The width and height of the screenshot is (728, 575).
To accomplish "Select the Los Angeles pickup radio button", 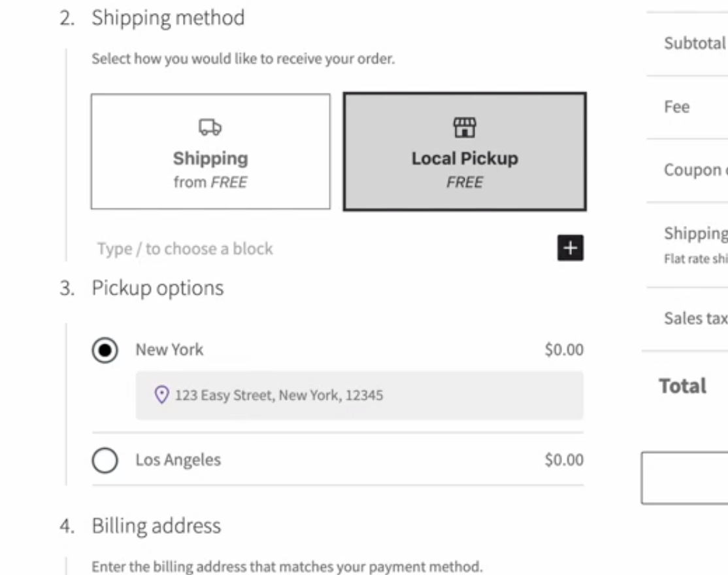I will tap(105, 459).
